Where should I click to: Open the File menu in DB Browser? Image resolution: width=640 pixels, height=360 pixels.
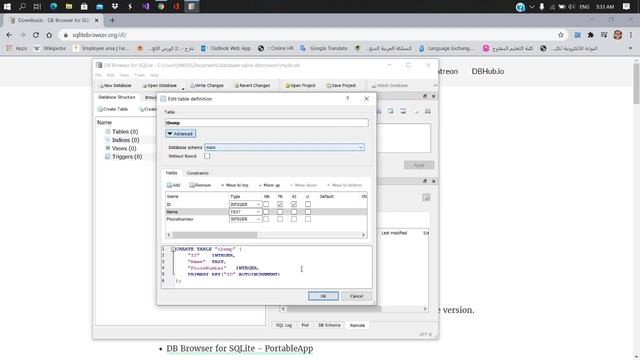[x=99, y=75]
